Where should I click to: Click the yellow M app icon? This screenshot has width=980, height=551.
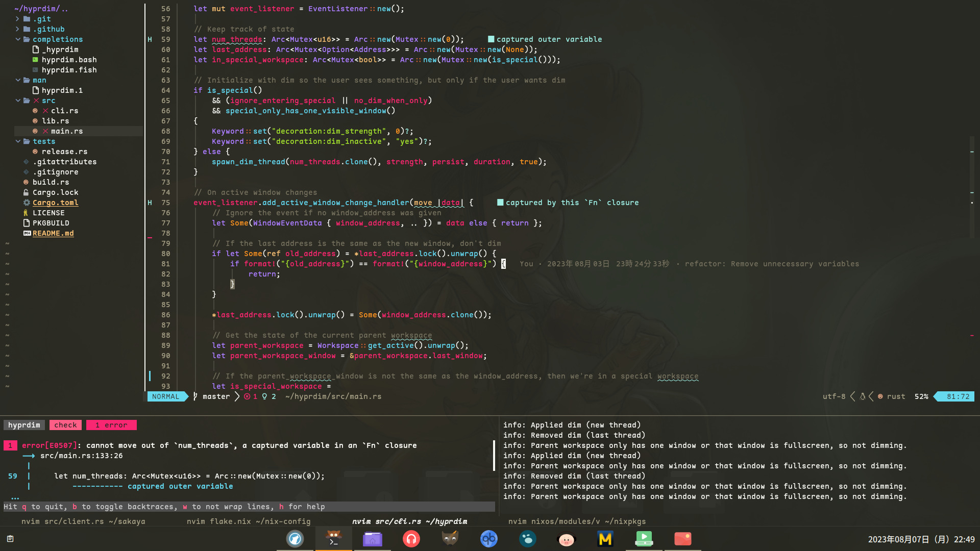pyautogui.click(x=605, y=539)
